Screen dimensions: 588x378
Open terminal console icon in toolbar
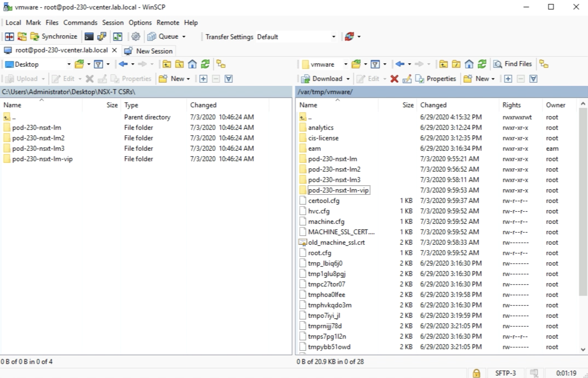pos(89,36)
